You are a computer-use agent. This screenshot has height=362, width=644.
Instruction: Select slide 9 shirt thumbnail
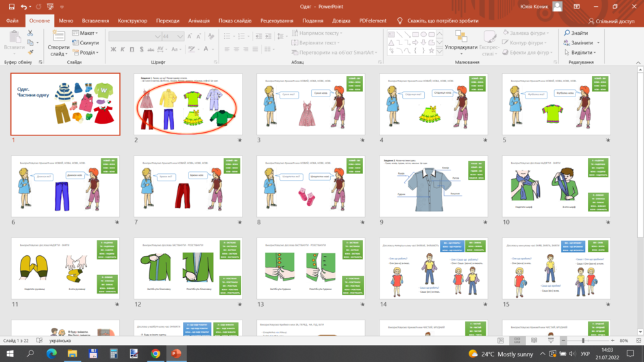click(x=433, y=186)
